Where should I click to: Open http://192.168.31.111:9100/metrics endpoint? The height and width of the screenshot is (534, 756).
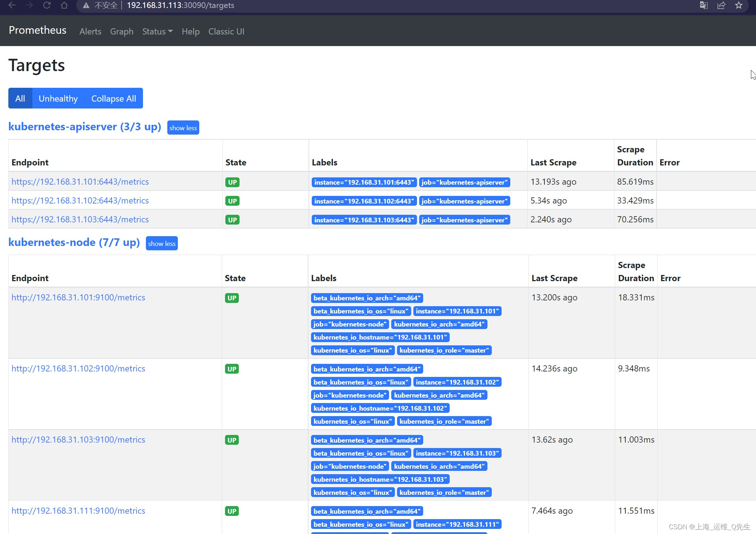point(78,511)
